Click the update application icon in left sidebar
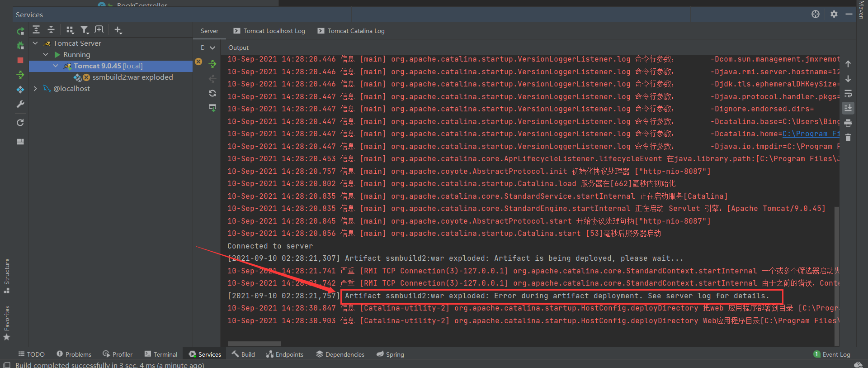The image size is (868, 368). (20, 90)
